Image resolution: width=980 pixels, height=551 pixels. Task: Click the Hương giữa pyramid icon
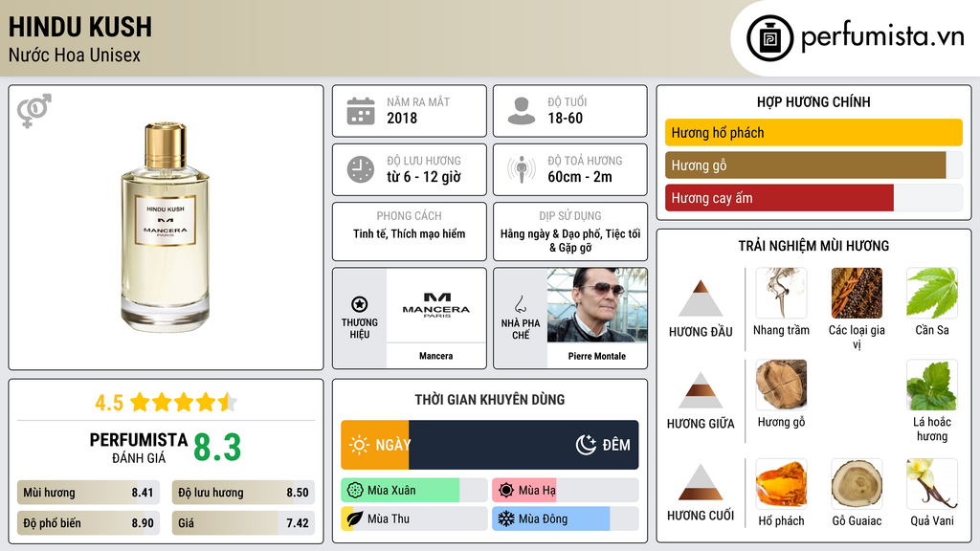pyautogui.click(x=701, y=390)
